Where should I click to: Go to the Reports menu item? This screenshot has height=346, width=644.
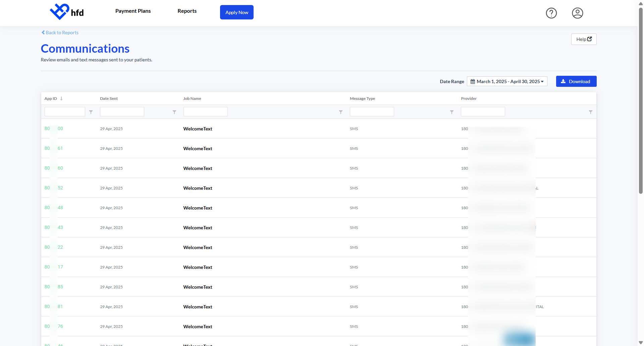[x=187, y=11]
